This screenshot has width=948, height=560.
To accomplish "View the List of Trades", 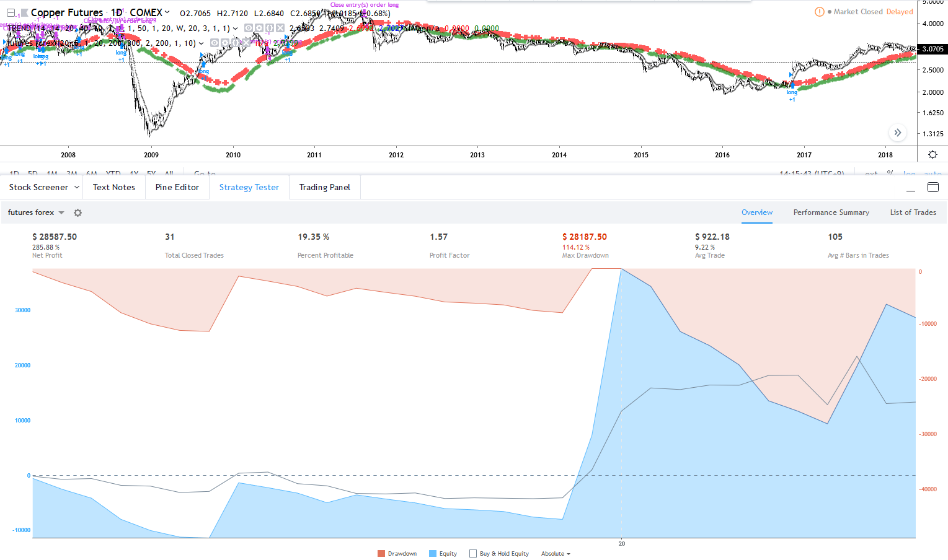I will pyautogui.click(x=913, y=212).
